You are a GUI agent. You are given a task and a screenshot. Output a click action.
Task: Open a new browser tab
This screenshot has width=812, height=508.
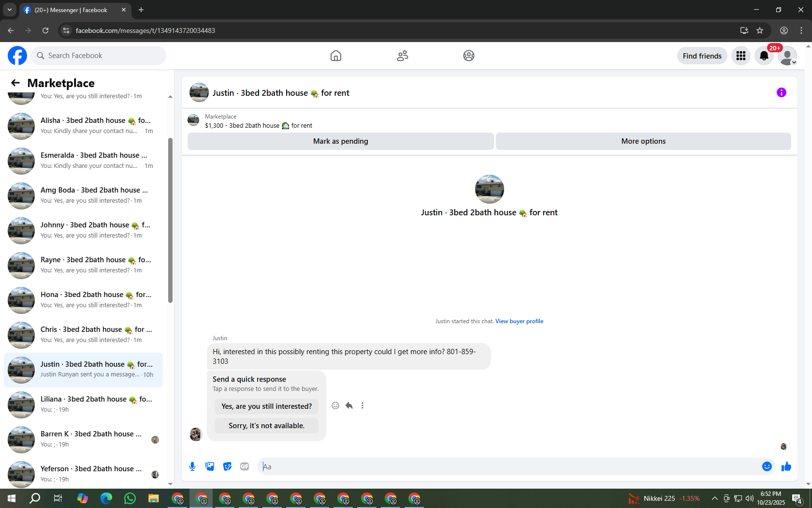click(x=141, y=10)
